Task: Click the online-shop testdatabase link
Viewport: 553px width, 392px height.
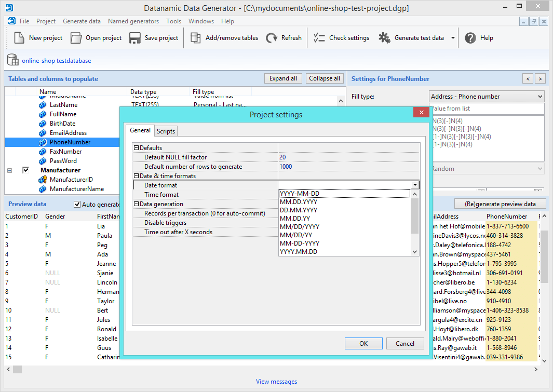Action: (x=57, y=61)
